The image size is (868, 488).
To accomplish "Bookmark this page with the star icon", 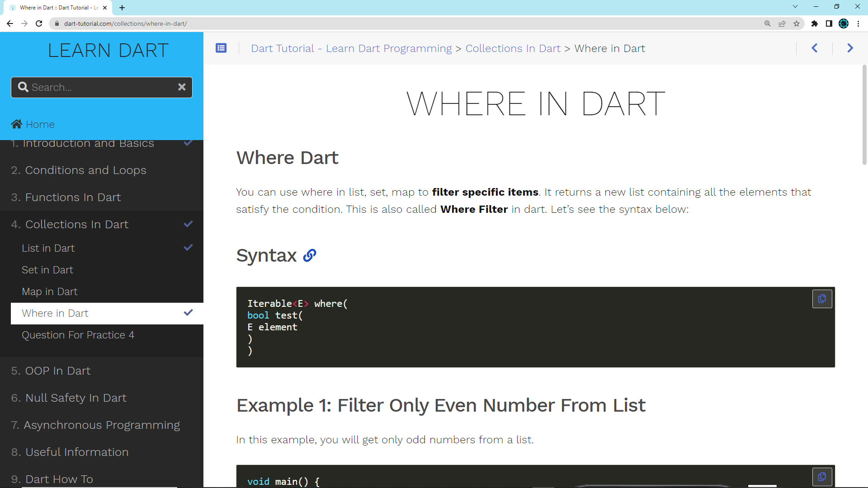I will click(x=797, y=23).
